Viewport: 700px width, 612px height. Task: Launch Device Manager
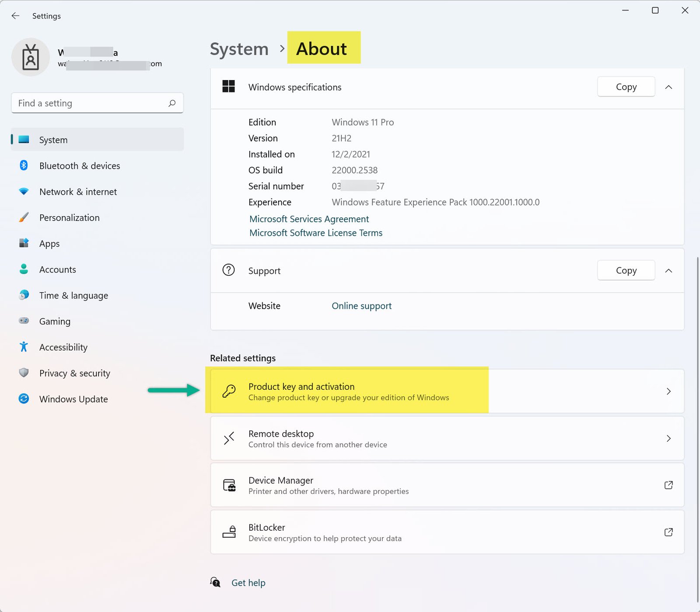click(447, 485)
